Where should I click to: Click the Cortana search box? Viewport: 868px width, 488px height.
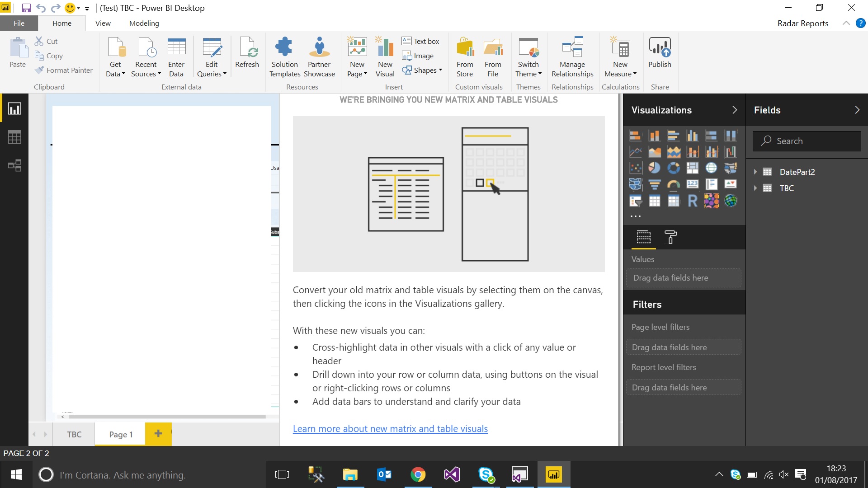[149, 475]
